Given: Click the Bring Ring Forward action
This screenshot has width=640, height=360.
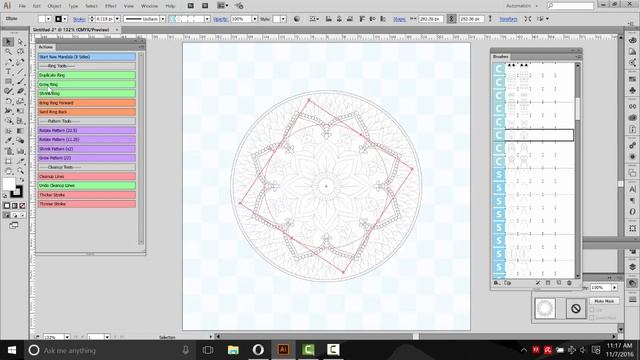Looking at the screenshot, I should coord(87,103).
